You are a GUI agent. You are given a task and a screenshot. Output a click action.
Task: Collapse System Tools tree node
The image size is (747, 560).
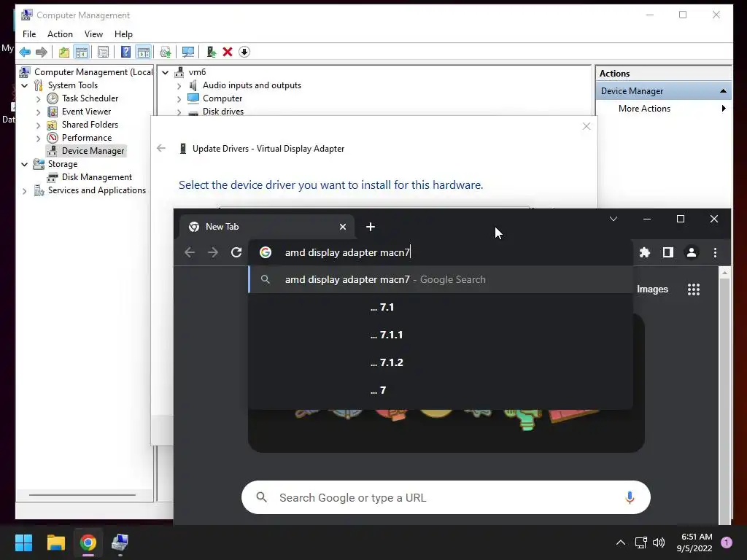pyautogui.click(x=24, y=86)
